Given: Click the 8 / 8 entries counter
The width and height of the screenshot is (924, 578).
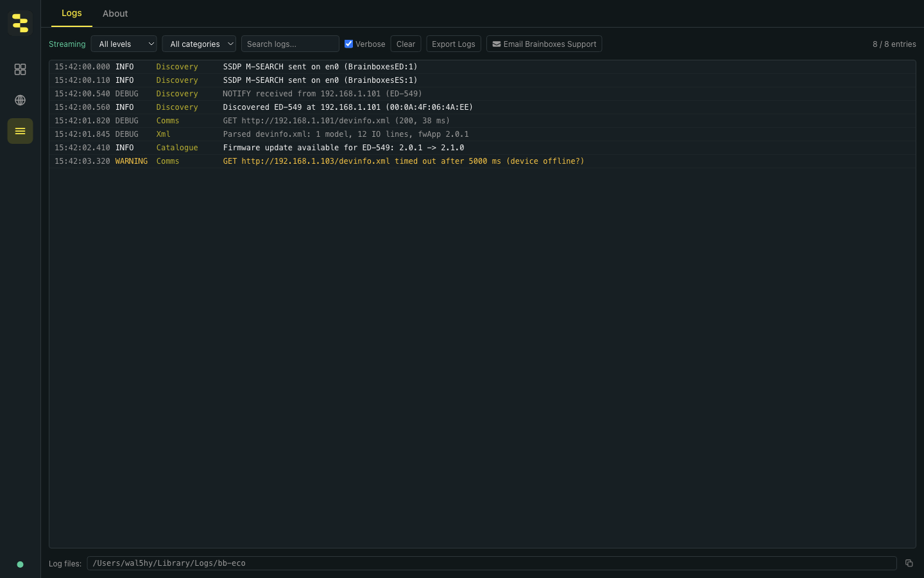Looking at the screenshot, I should click(x=894, y=44).
